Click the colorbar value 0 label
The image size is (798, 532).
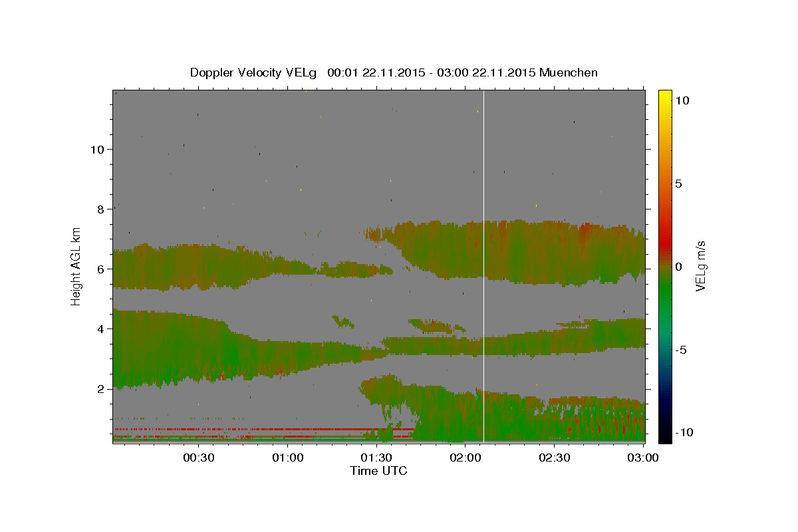tap(678, 267)
